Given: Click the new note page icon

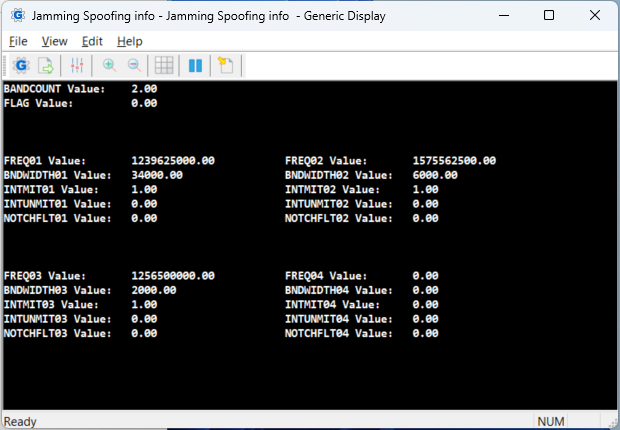Looking at the screenshot, I should click(x=225, y=65).
